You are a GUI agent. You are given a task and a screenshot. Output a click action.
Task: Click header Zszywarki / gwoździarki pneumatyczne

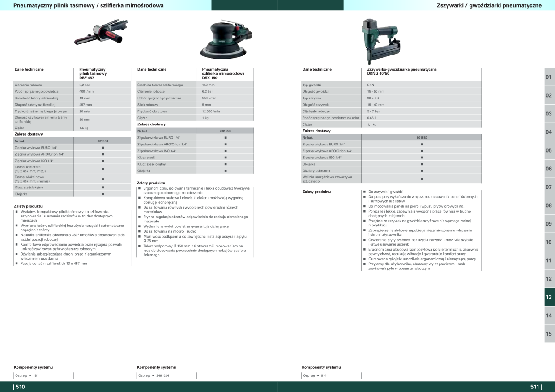click(489, 5)
